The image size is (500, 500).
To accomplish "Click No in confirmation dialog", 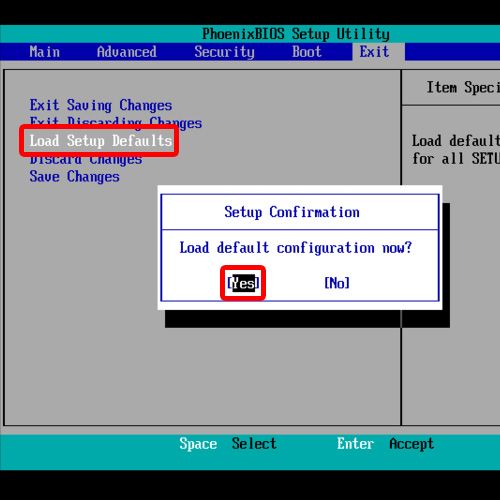I will [337, 283].
